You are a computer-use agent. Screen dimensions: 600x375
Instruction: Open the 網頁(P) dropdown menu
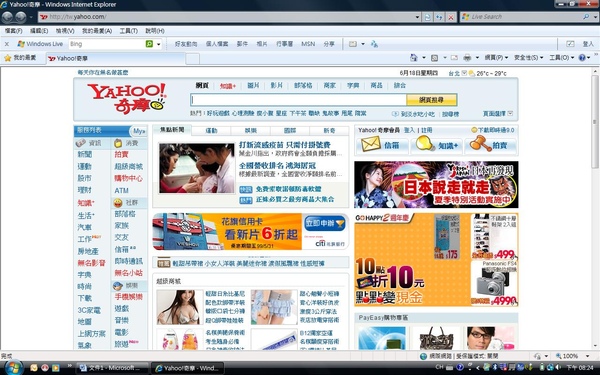[x=496, y=58]
